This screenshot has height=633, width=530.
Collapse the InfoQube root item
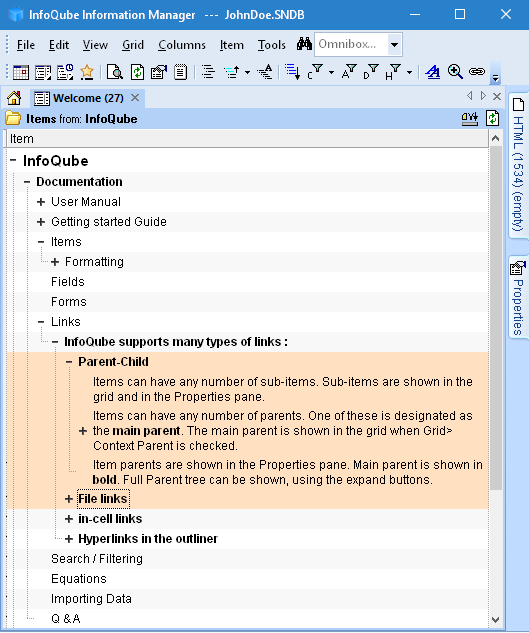click(x=13, y=160)
